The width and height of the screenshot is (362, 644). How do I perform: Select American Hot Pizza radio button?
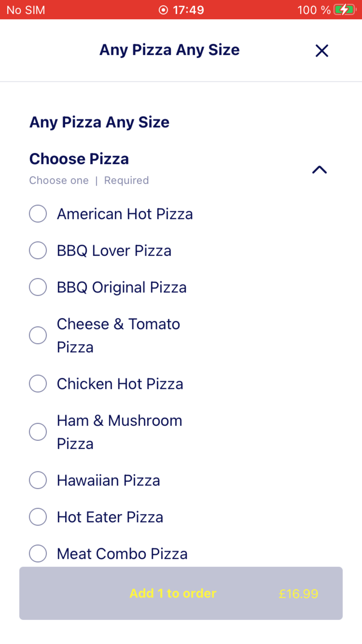click(x=38, y=213)
